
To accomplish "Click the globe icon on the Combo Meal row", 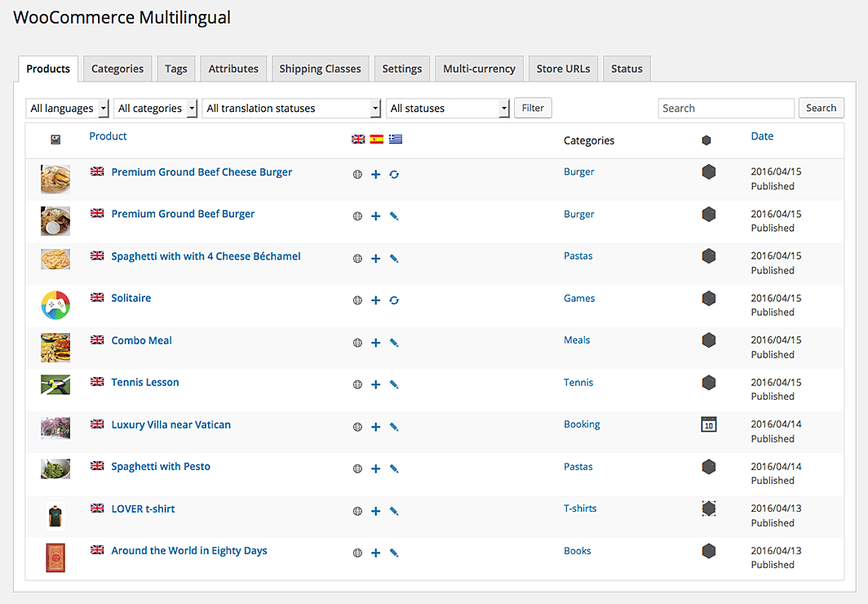I will point(357,343).
